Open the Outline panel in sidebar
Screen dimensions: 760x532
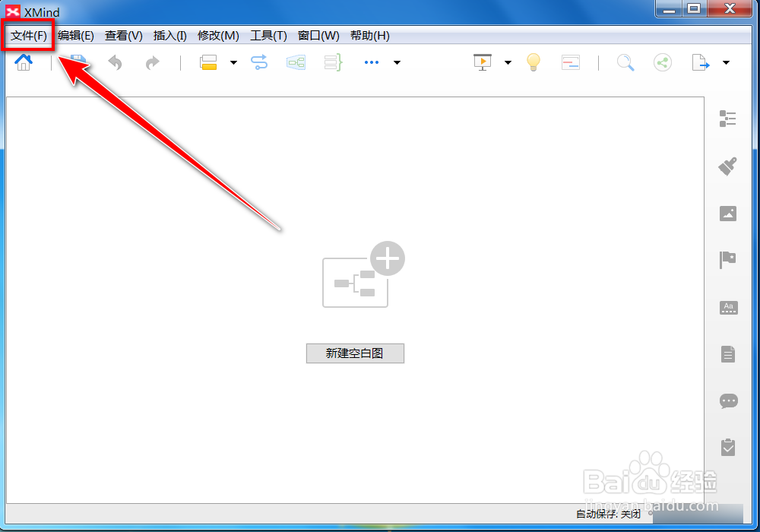pyautogui.click(x=727, y=119)
